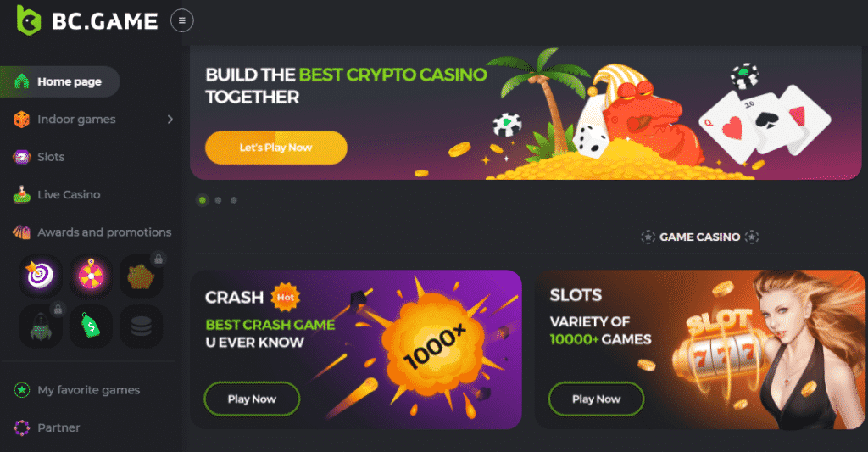The image size is (868, 452).
Task: Click the locked spaceship icon
Action: click(41, 326)
